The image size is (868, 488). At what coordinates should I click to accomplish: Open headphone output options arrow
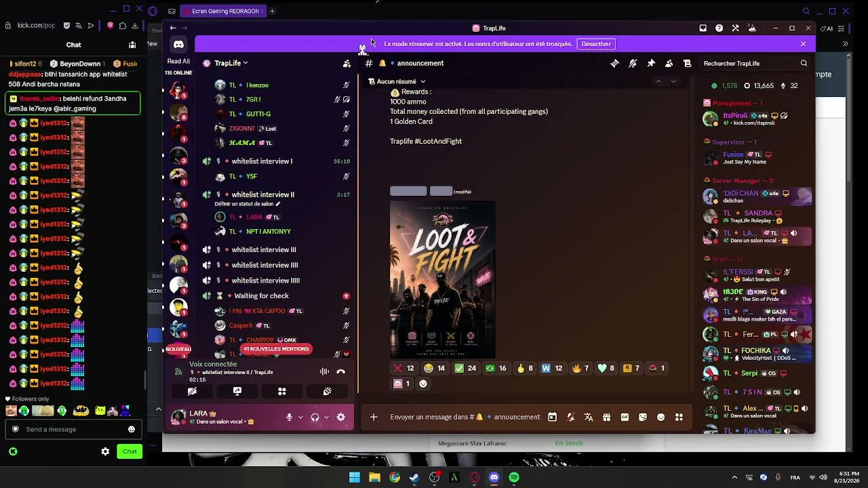tap(326, 417)
